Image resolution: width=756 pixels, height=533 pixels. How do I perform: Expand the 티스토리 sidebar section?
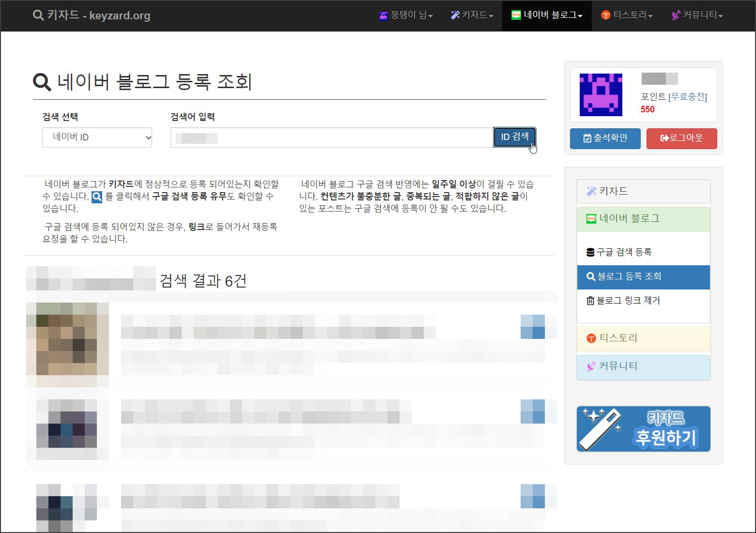(x=644, y=338)
